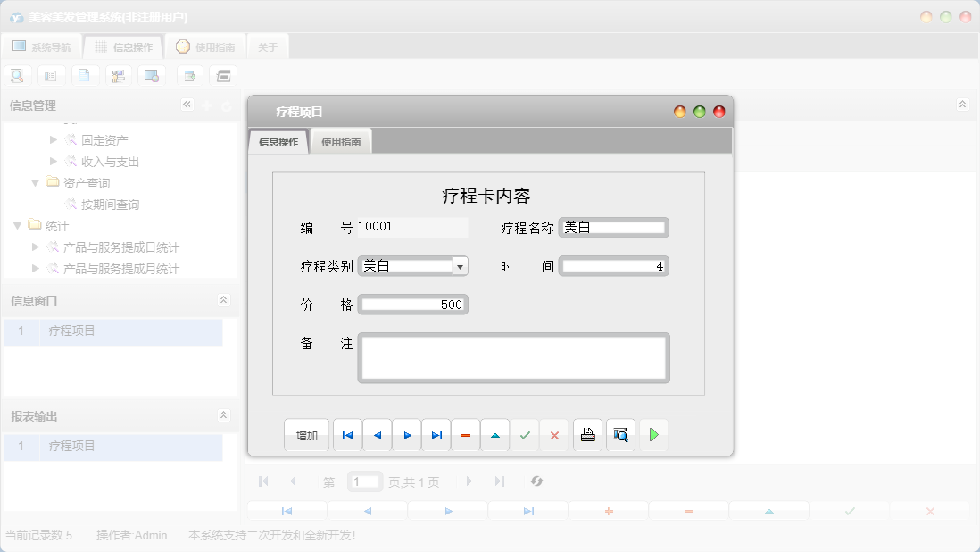Click the page number input field
Screen dimensions: 980x552
[365, 481]
